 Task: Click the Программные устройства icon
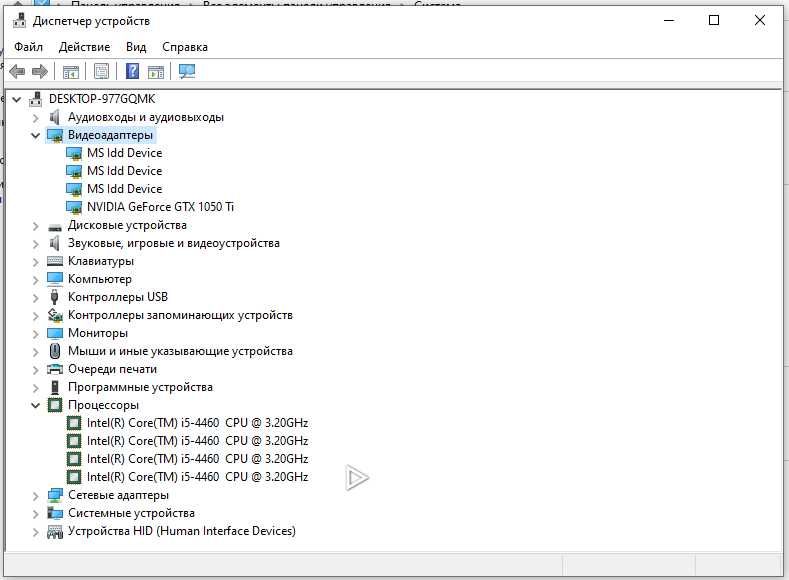tap(55, 387)
